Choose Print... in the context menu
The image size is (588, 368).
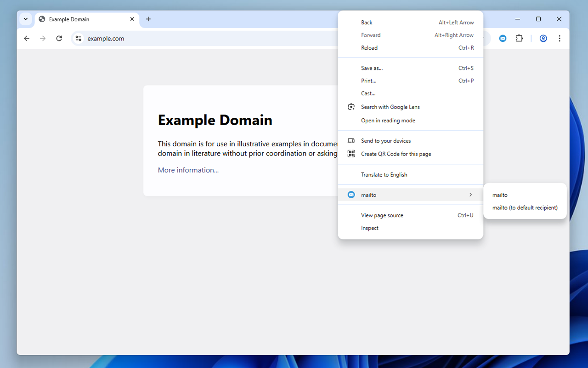pos(368,81)
